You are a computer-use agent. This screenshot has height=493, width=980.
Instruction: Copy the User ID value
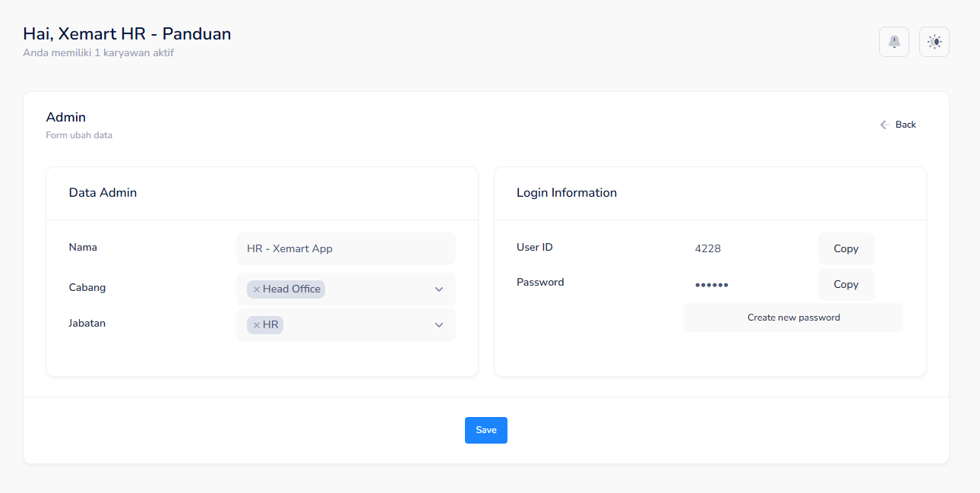(846, 248)
